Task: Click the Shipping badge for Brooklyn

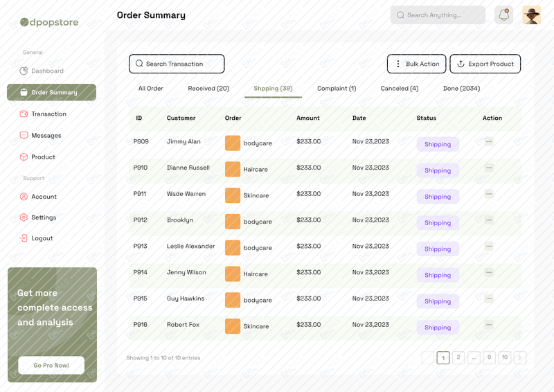Action: tap(438, 223)
